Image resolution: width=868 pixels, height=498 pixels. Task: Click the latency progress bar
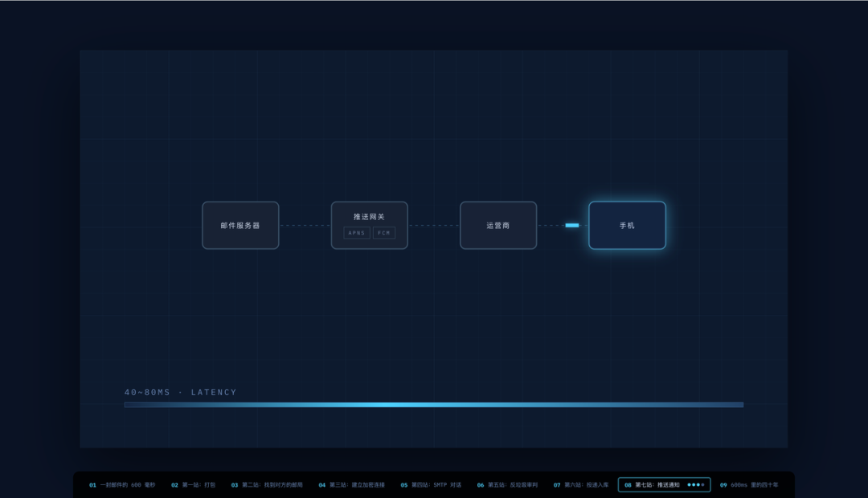click(434, 405)
